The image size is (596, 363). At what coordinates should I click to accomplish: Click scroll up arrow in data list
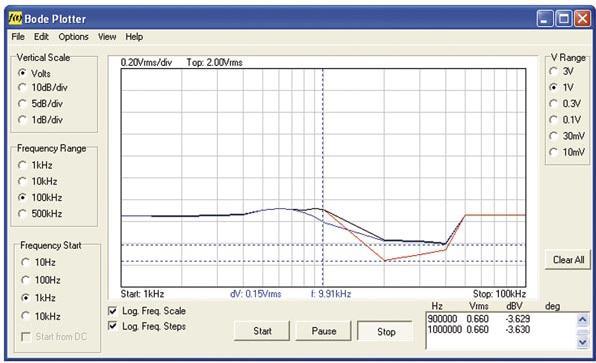pos(583,320)
